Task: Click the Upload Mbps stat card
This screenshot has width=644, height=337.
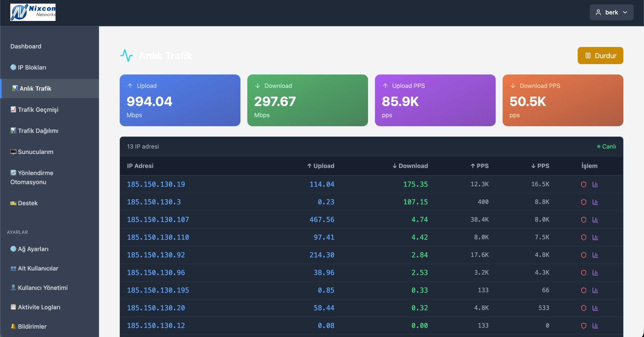Action: [180, 100]
